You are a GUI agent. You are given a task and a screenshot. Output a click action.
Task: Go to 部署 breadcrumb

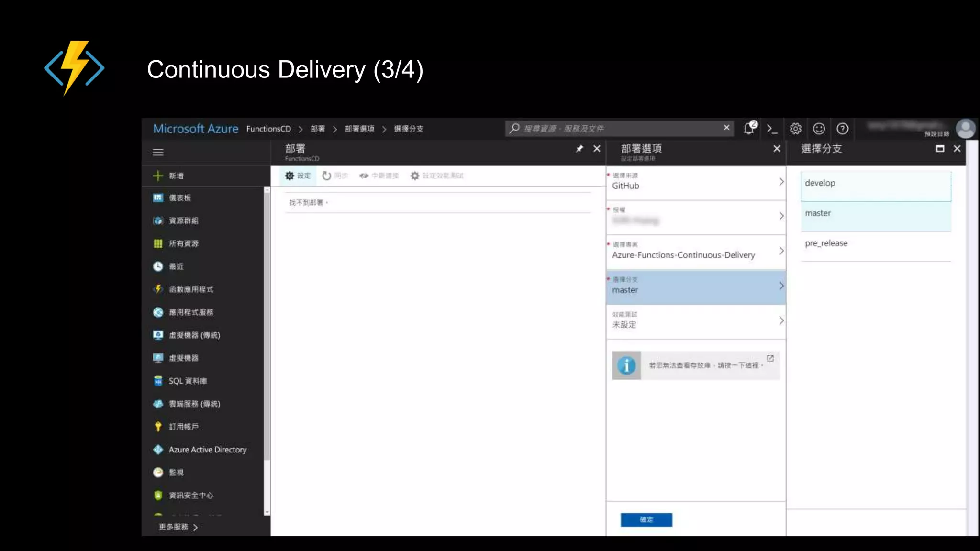[x=318, y=129]
